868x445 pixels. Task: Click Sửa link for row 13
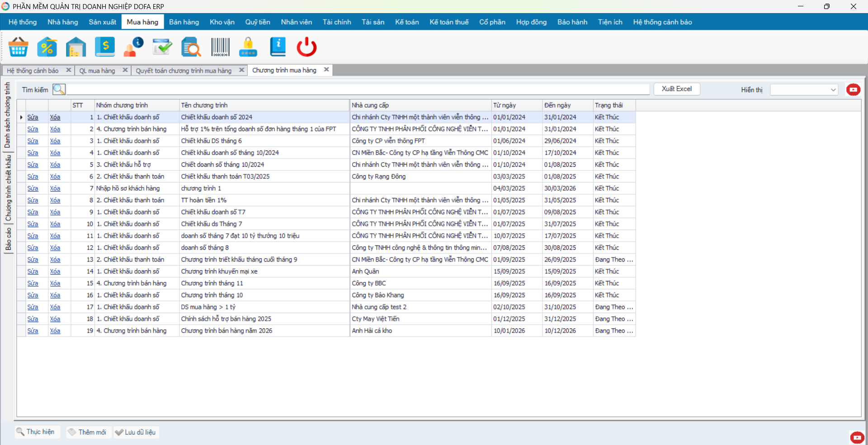33,260
